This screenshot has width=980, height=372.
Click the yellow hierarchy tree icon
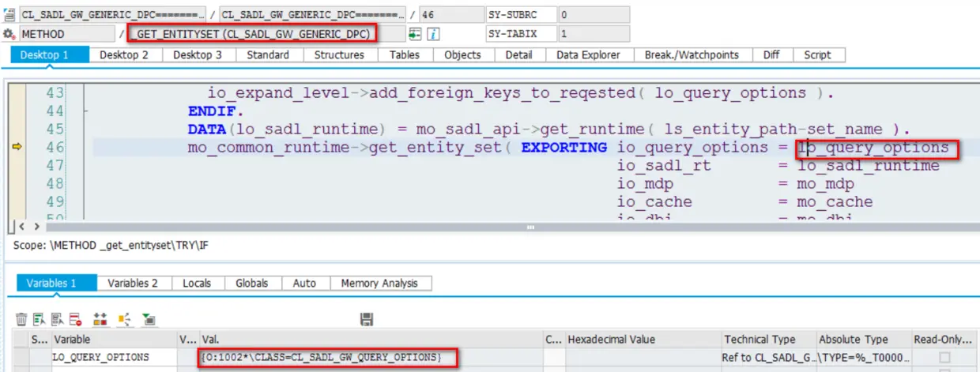click(124, 319)
